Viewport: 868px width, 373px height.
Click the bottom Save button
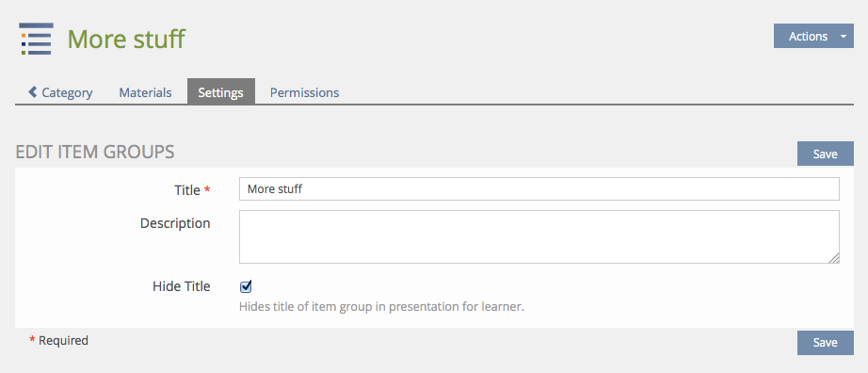tap(826, 343)
